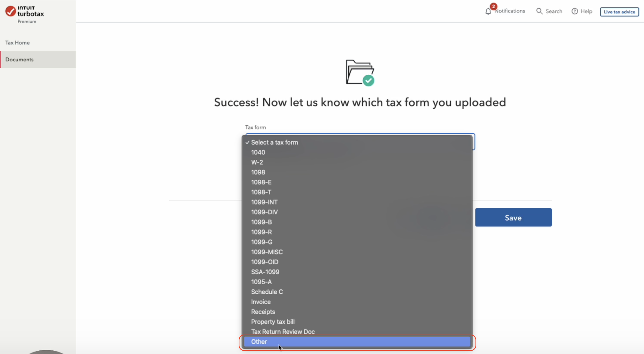
Task: Choose W-2 in the dropdown
Action: (257, 162)
